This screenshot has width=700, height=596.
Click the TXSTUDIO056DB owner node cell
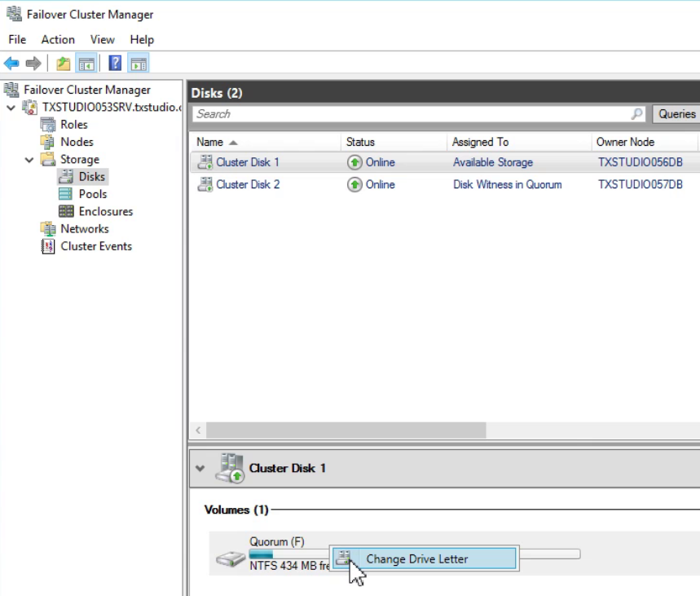point(641,162)
